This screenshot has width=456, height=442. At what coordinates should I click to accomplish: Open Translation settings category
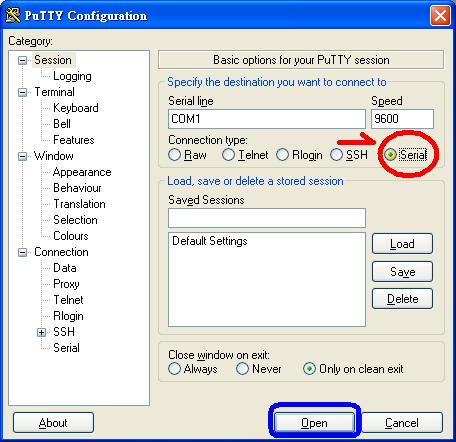[79, 204]
